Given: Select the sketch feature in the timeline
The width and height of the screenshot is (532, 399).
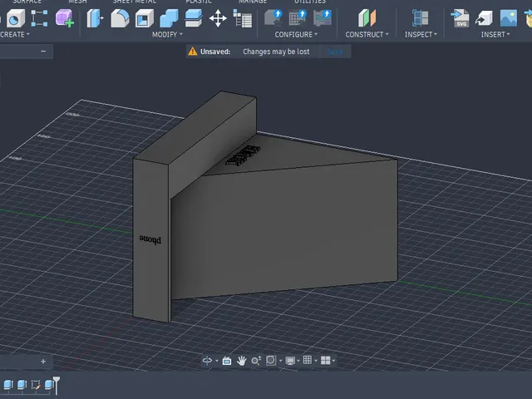Looking at the screenshot, I should 36,385.
